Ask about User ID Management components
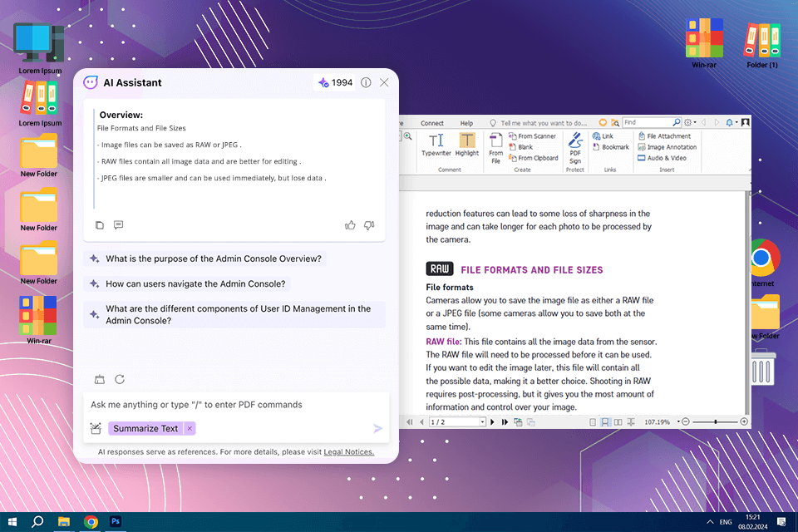The height and width of the screenshot is (532, 798). (x=234, y=314)
